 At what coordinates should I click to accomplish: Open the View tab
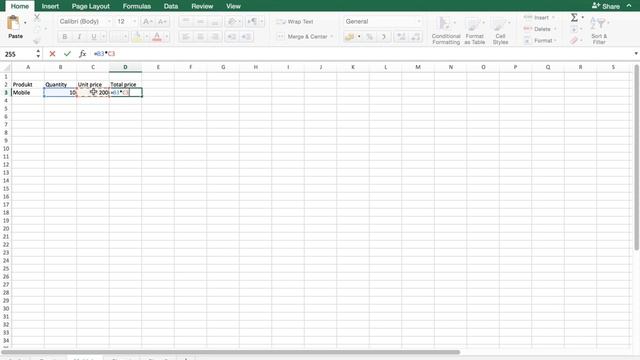[x=233, y=6]
